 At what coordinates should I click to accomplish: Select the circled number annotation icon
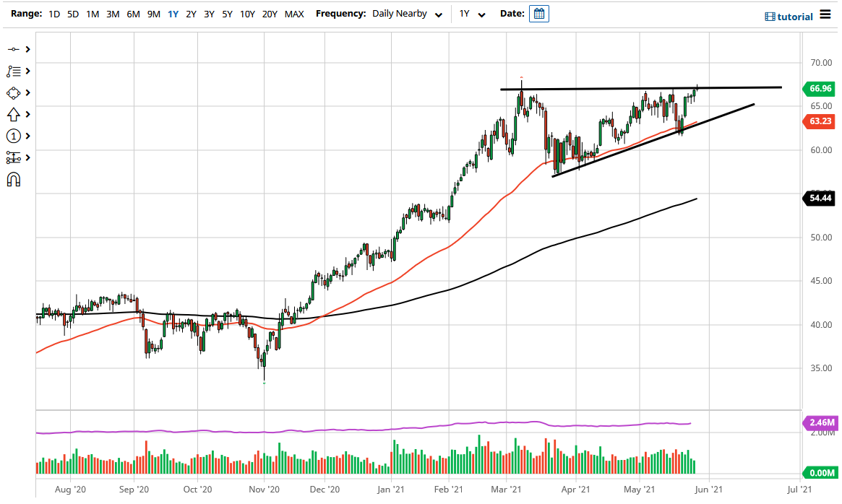point(14,136)
